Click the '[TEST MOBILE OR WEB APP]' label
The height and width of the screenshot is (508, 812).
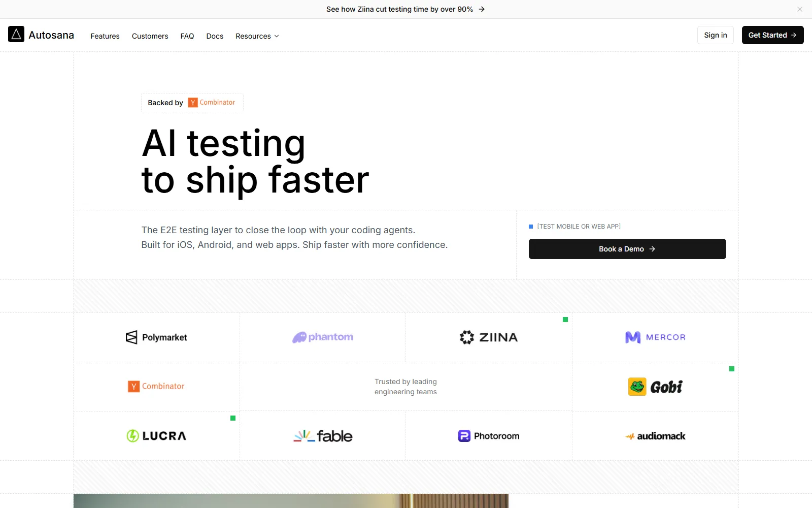[x=579, y=227]
